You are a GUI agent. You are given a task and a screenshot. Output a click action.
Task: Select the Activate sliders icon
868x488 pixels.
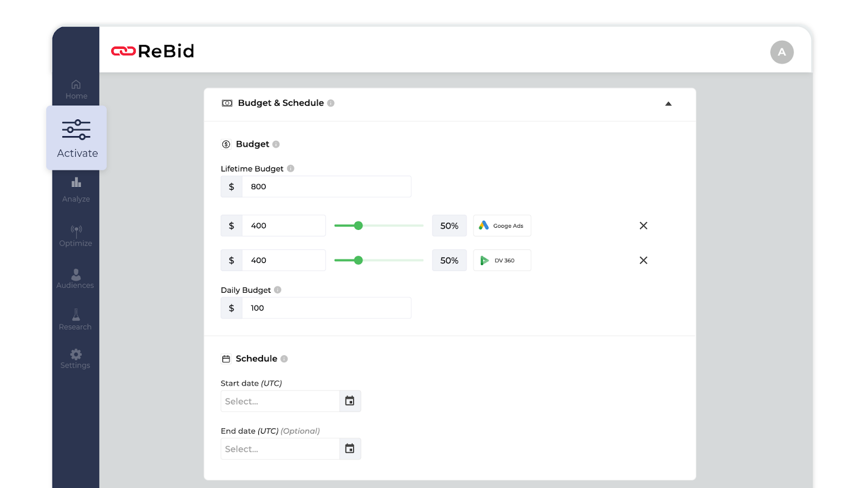[x=76, y=130]
